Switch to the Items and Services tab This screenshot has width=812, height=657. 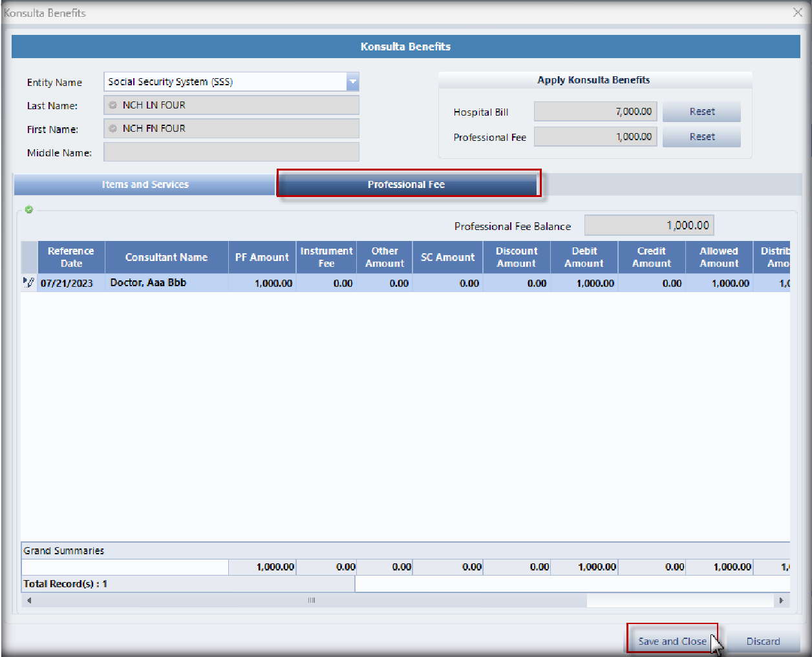point(145,185)
